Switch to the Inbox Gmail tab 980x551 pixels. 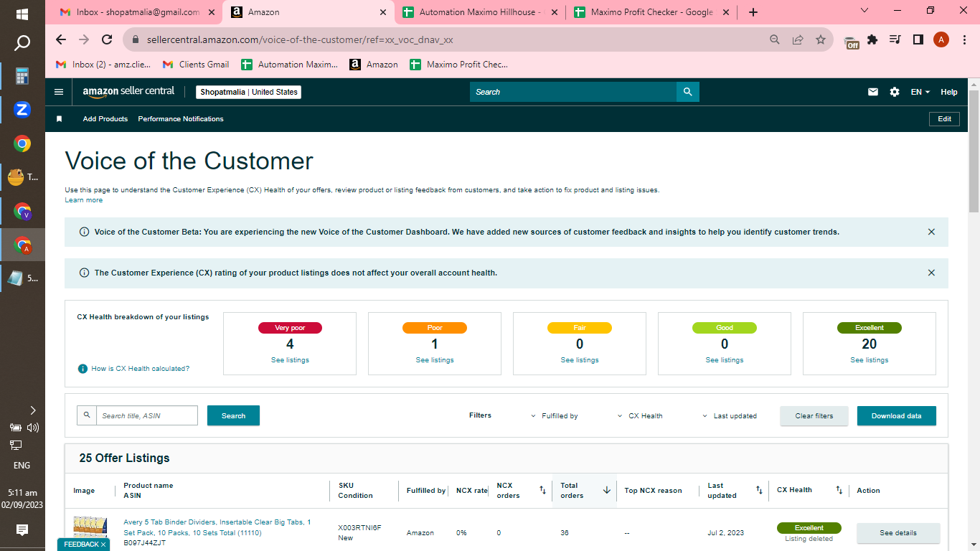coord(136,12)
